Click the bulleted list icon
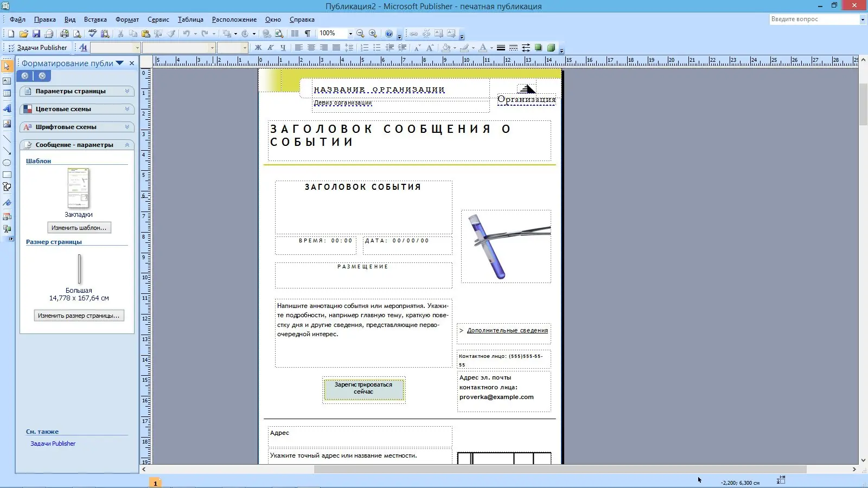Image resolution: width=868 pixels, height=488 pixels. pos(377,48)
